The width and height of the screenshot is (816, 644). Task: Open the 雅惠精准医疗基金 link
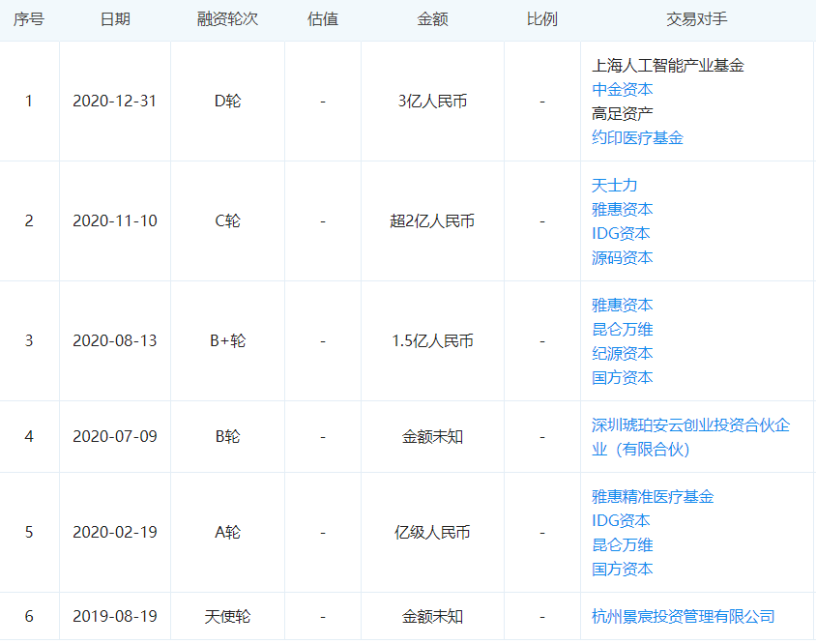tap(653, 497)
